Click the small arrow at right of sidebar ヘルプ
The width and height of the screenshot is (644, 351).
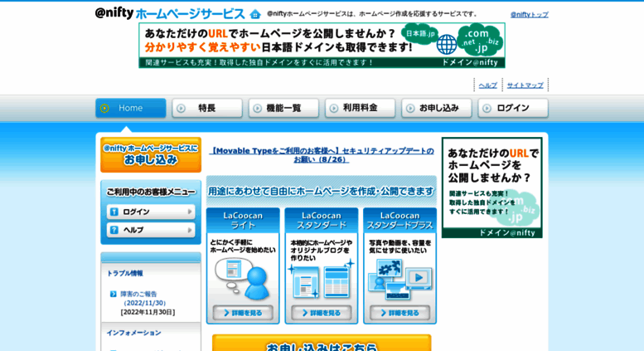(x=190, y=230)
